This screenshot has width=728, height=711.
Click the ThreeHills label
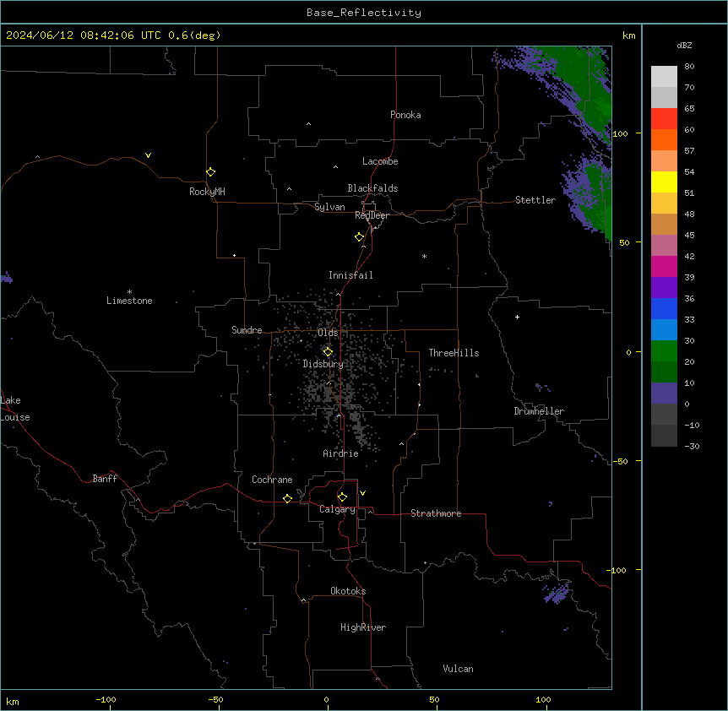click(x=454, y=353)
